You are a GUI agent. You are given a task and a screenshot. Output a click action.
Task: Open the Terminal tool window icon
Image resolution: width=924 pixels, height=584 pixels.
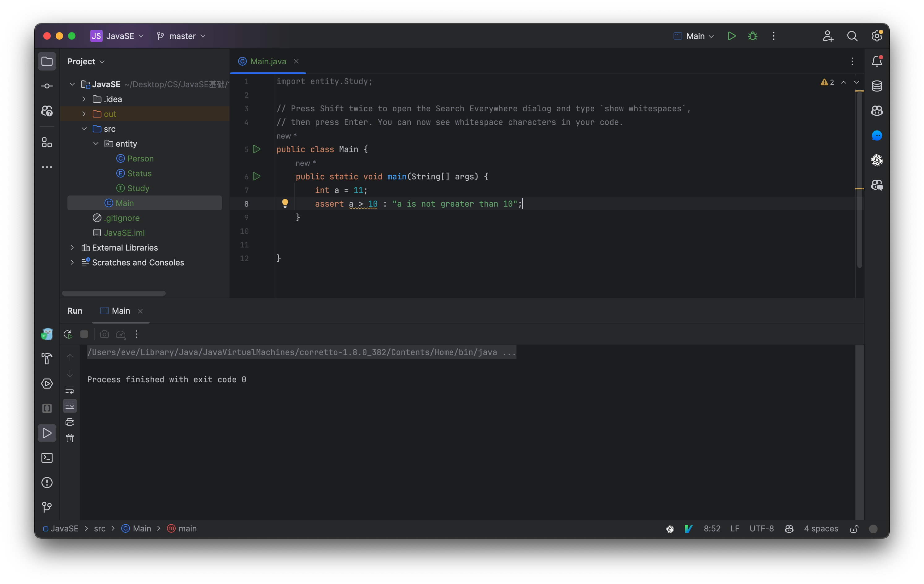click(47, 458)
